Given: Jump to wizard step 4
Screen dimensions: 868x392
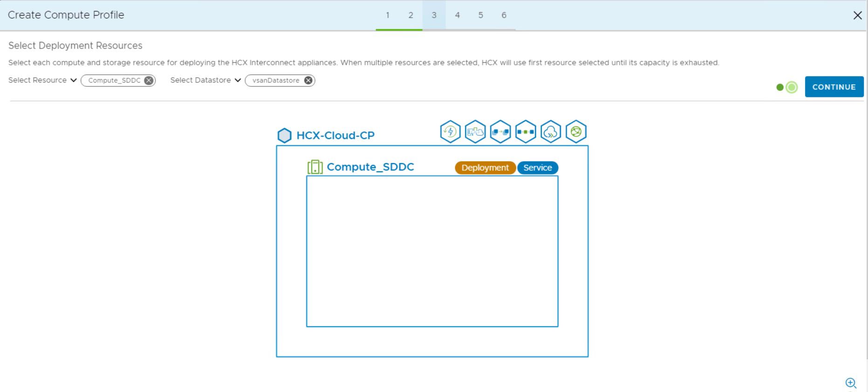Looking at the screenshot, I should (458, 15).
